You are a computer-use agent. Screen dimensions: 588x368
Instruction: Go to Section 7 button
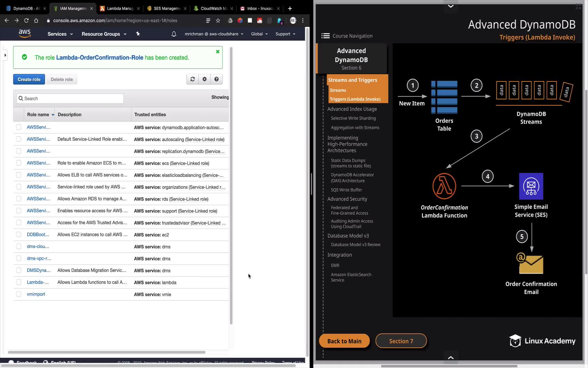(401, 341)
